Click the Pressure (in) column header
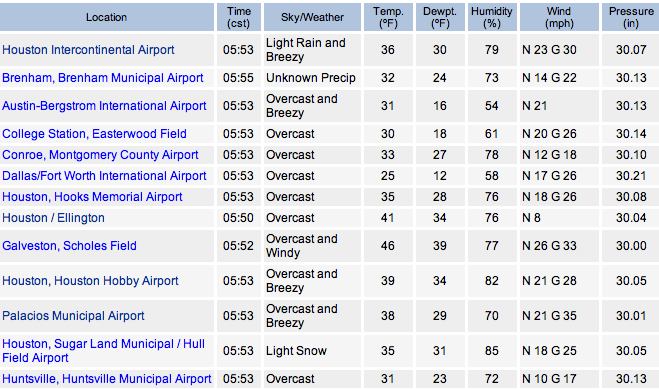This screenshot has width=659, height=389. tap(630, 17)
